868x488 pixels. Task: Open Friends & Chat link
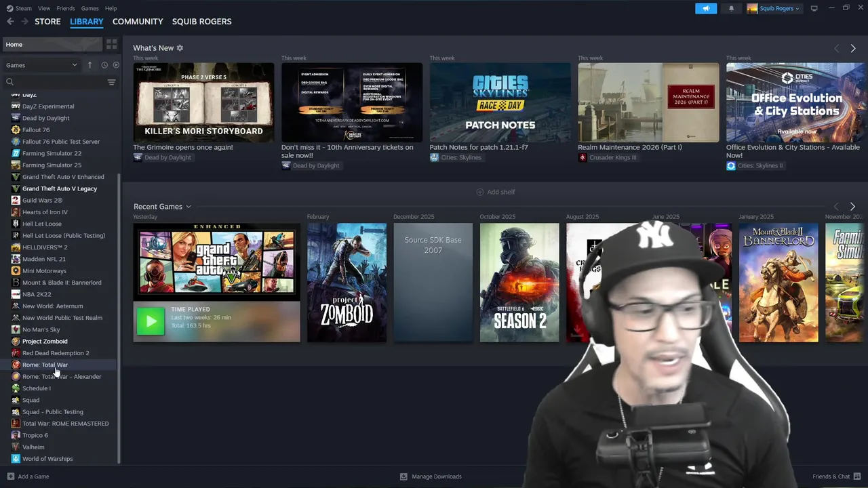831,476
